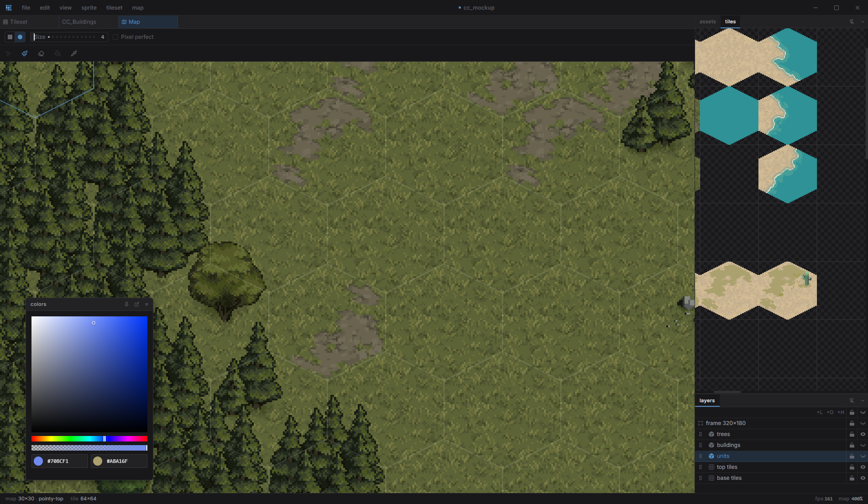Open the sprite menu

click(x=89, y=8)
